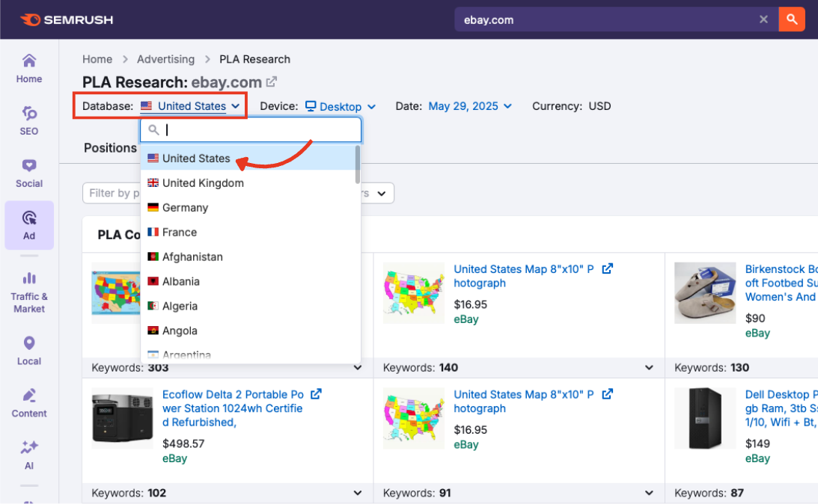Expand keywords for the Ecoflow Delta listing
The height and width of the screenshot is (504, 818).
[x=358, y=493]
